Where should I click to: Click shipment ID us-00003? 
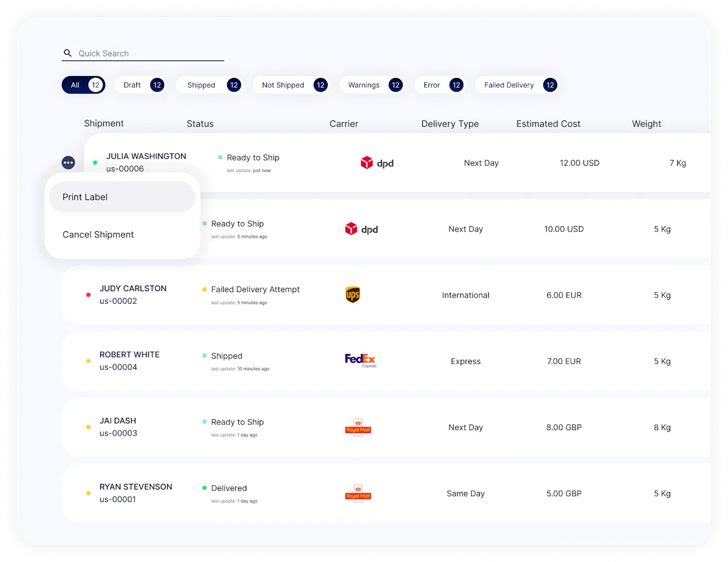tap(118, 433)
